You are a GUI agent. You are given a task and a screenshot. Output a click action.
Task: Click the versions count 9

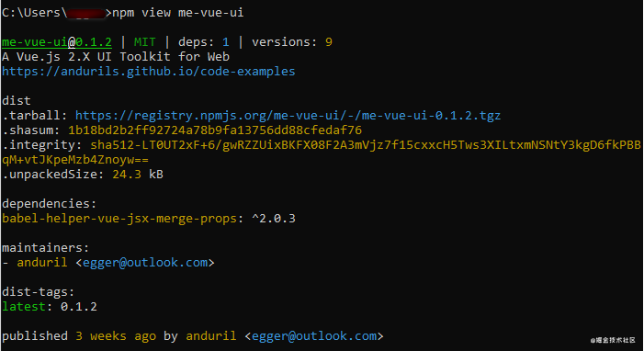(329, 42)
